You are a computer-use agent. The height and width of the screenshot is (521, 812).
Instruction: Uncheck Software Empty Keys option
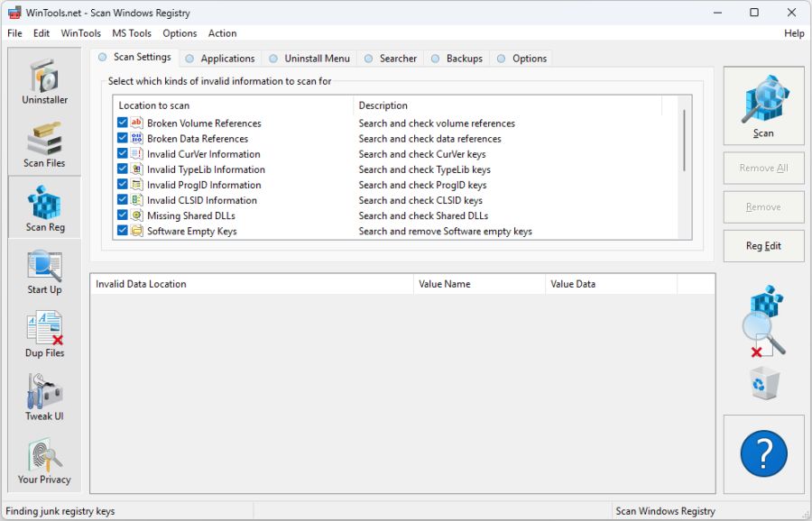(x=123, y=231)
